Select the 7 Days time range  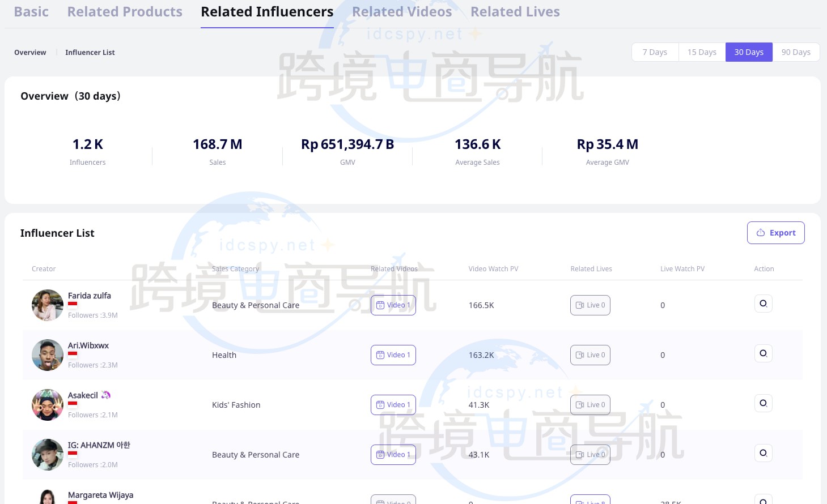coord(655,52)
